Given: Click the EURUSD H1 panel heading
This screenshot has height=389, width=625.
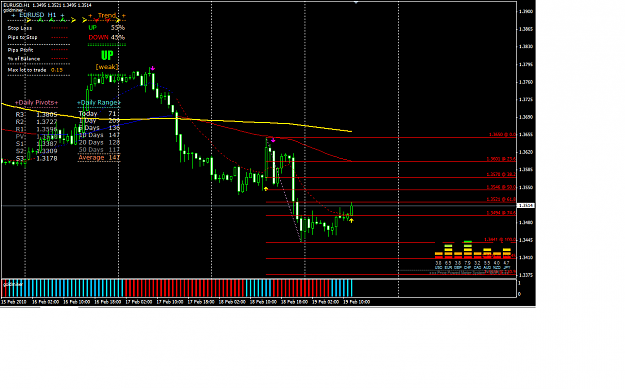Looking at the screenshot, I should tap(38, 15).
